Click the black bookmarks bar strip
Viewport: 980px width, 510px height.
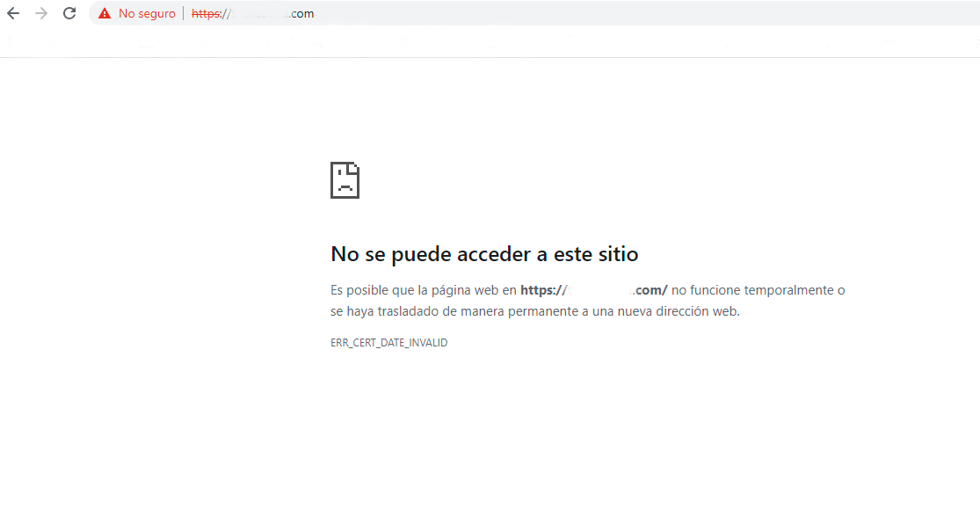pyautogui.click(x=490, y=39)
